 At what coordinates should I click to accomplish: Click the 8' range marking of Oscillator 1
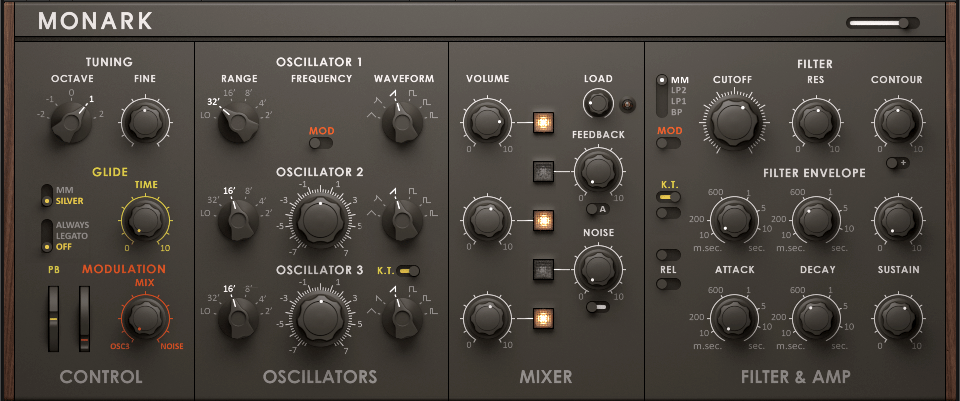coord(248,94)
